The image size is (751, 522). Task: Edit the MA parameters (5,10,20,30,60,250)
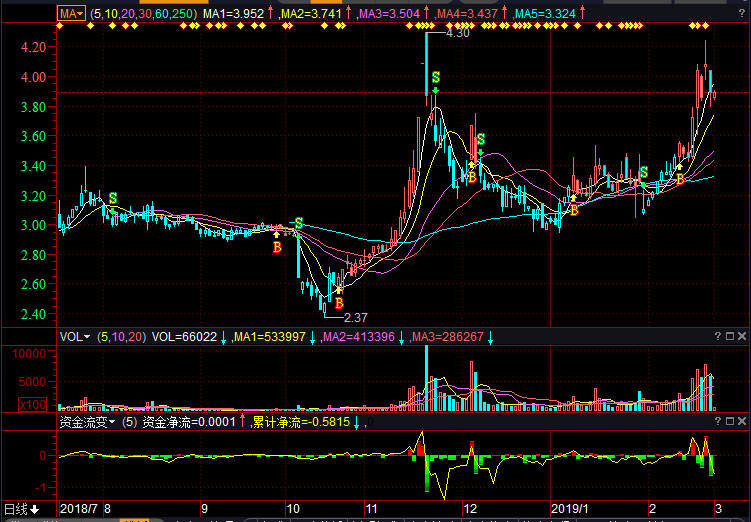click(143, 14)
